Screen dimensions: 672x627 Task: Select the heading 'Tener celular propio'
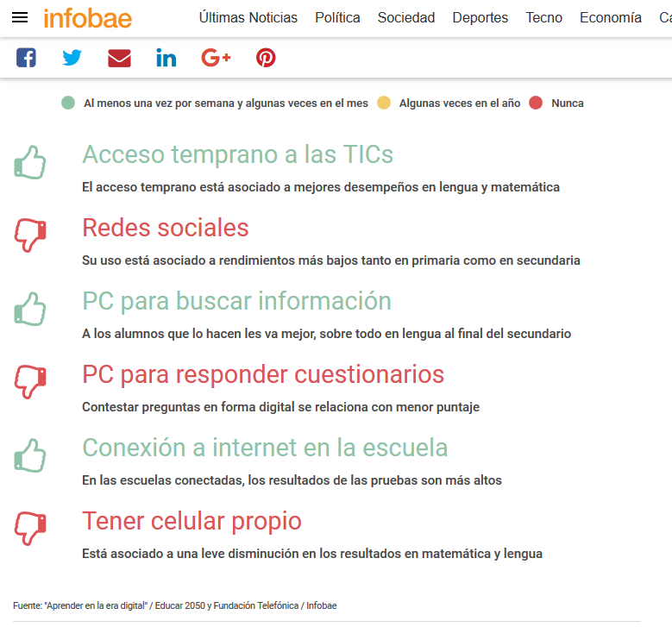pos(192,522)
